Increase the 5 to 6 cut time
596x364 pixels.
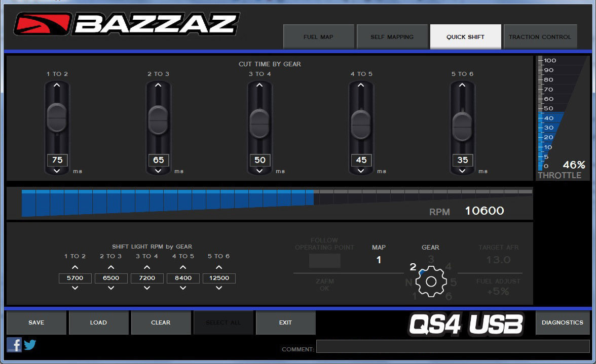(462, 86)
